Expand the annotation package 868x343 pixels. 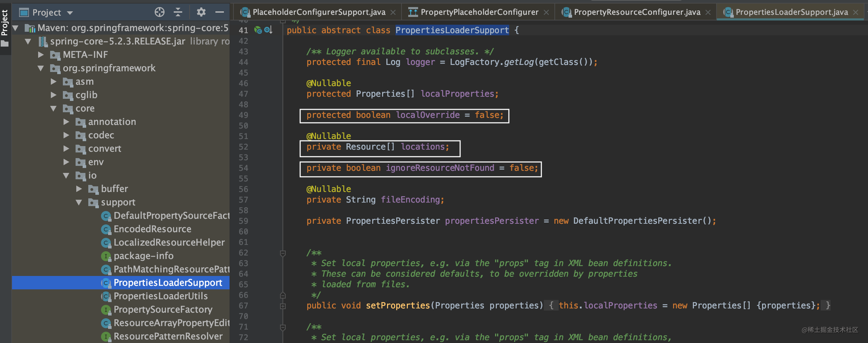(66, 122)
